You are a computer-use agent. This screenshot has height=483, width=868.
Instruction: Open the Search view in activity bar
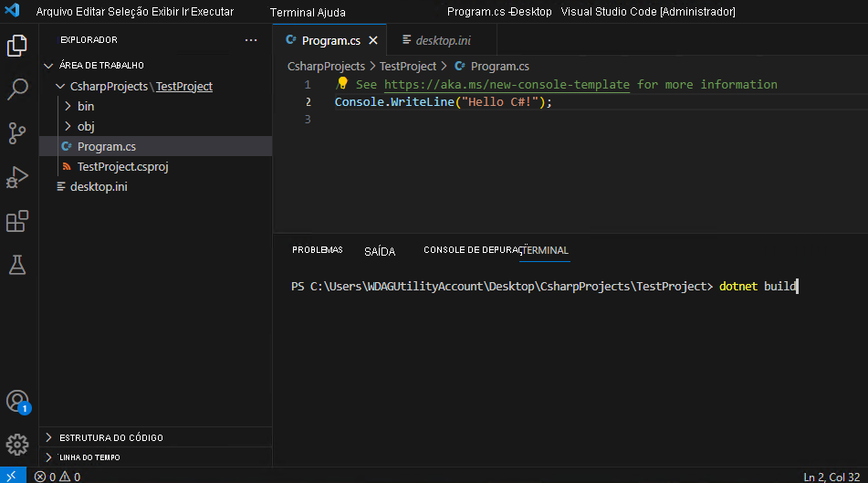coord(17,89)
